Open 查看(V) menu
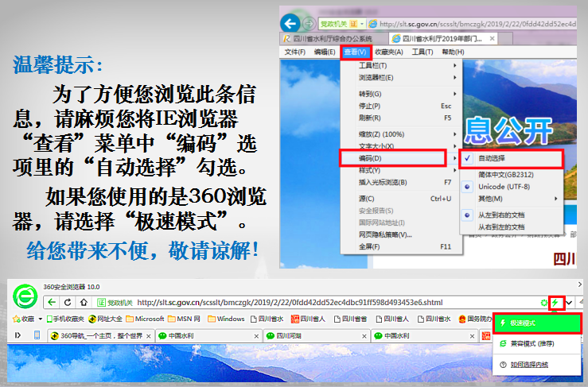The image size is (588, 387). 356,52
